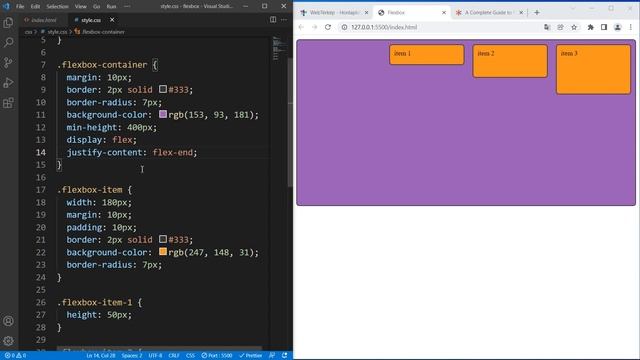This screenshot has width=640, height=360.
Task: Select the style.css editor tab
Action: point(91,20)
